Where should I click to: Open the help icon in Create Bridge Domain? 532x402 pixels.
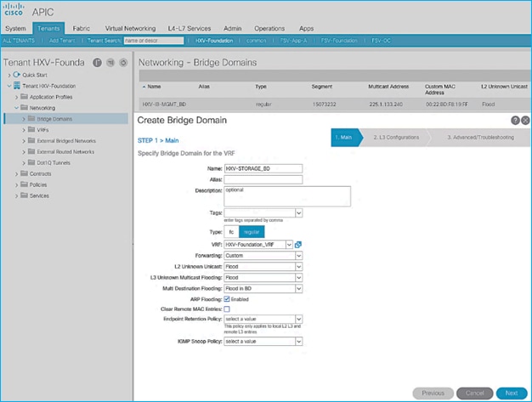click(515, 120)
